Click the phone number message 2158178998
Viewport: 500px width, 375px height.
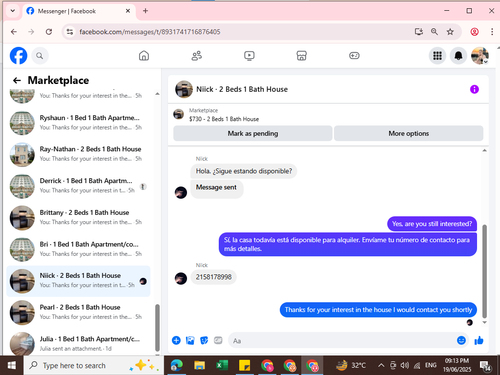click(x=213, y=277)
